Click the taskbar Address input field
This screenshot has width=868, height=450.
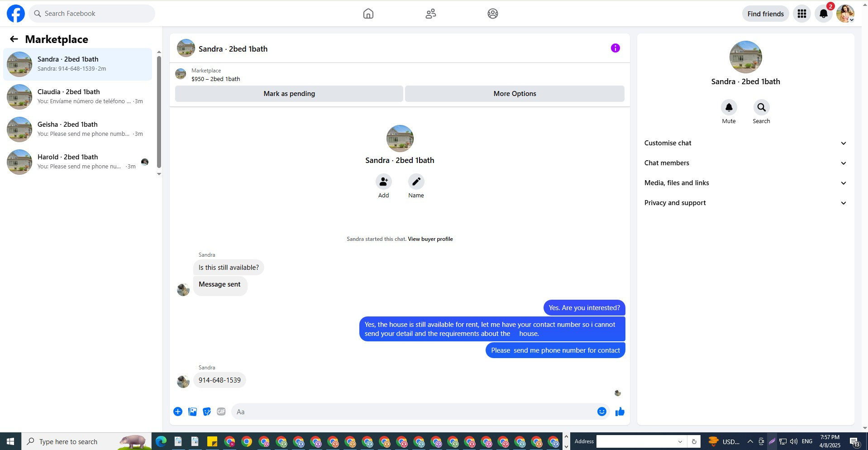tap(636, 441)
